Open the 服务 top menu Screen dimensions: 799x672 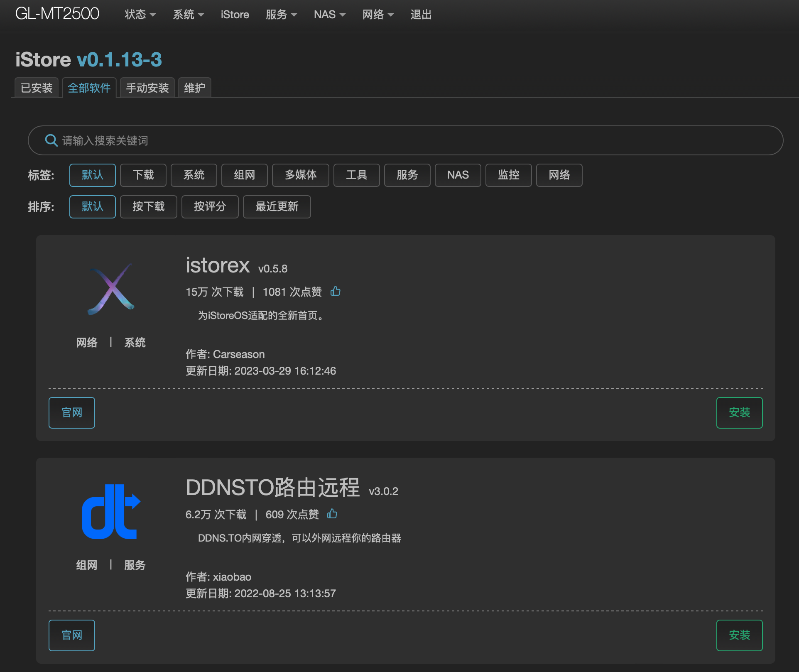(x=281, y=15)
